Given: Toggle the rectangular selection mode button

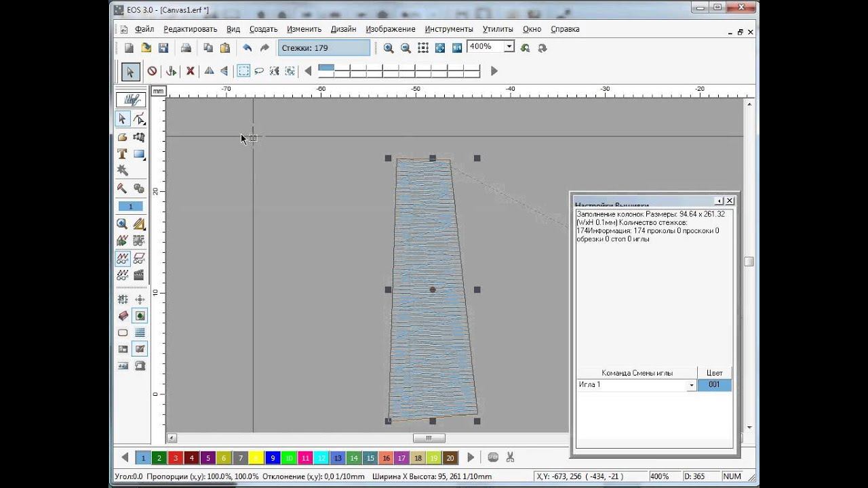Looking at the screenshot, I should pyautogui.click(x=243, y=71).
